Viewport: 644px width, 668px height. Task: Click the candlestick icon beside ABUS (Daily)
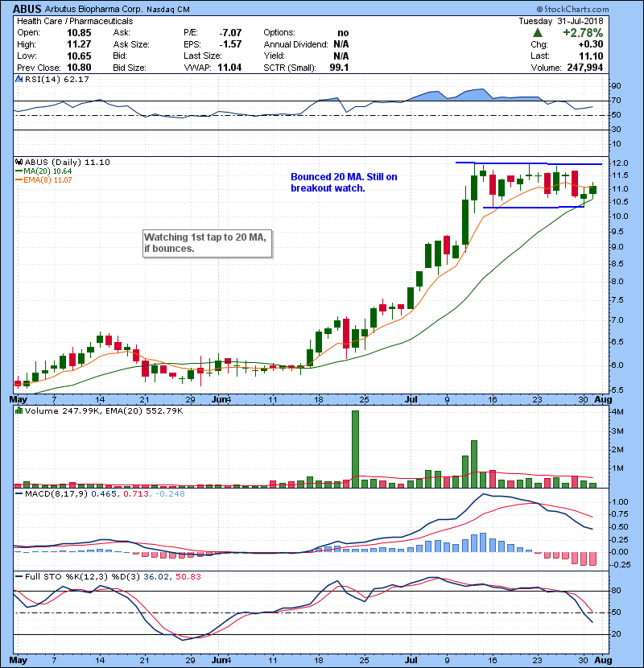pyautogui.click(x=19, y=163)
